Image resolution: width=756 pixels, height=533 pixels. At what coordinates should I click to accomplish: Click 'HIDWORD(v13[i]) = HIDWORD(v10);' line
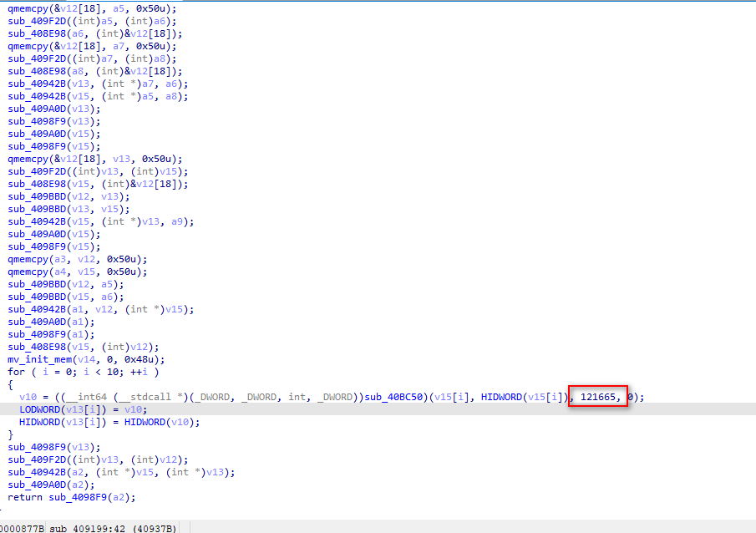click(109, 422)
